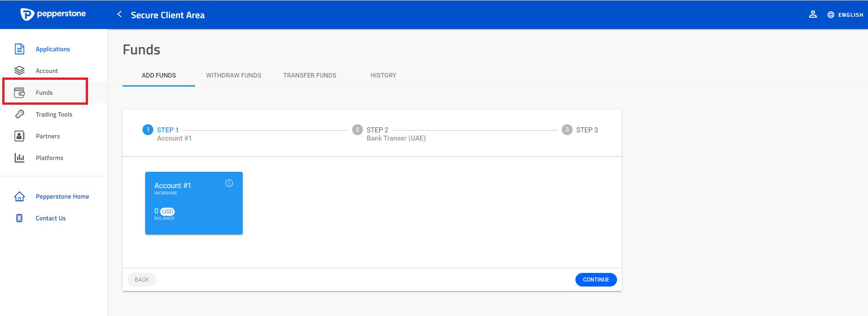Image resolution: width=868 pixels, height=316 pixels.
Task: Click the STEP 1 circle indicator
Action: [x=148, y=130]
